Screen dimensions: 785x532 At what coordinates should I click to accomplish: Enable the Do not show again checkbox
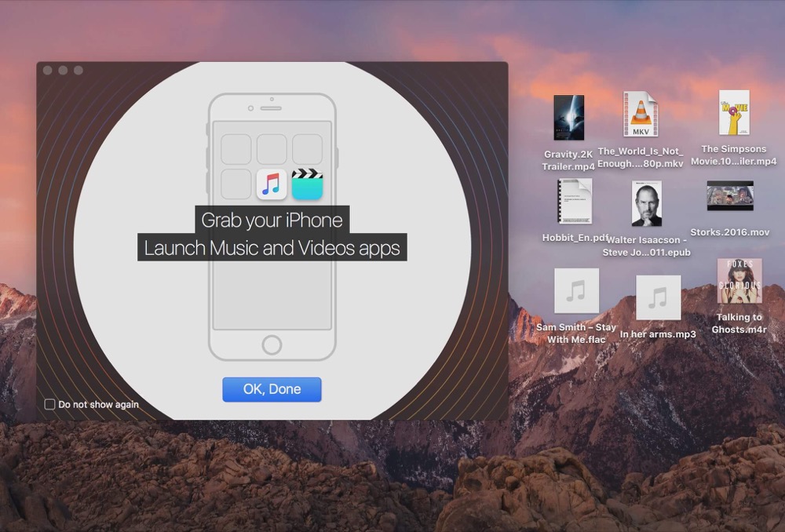[x=49, y=404]
